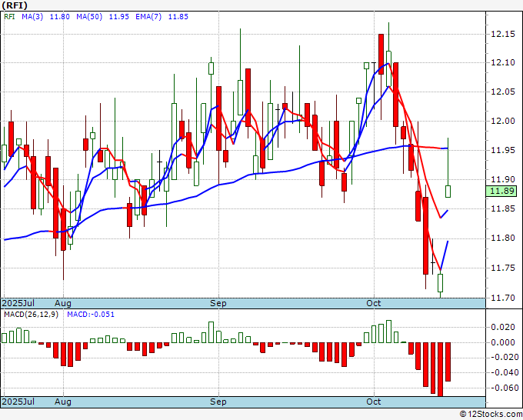Click the 11.85 price axis label
Viewport: 523px width, 420px height.
click(x=503, y=208)
